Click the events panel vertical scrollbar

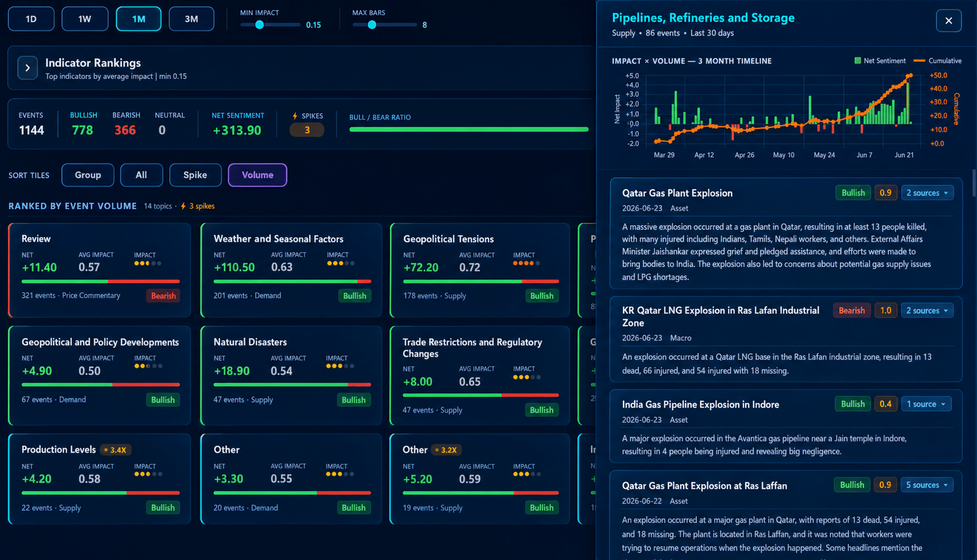(974, 183)
